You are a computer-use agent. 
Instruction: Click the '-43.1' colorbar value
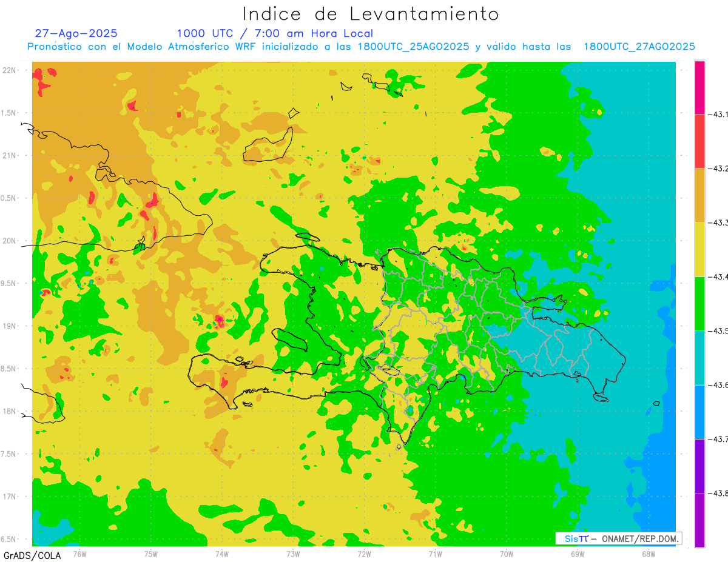coord(718,114)
